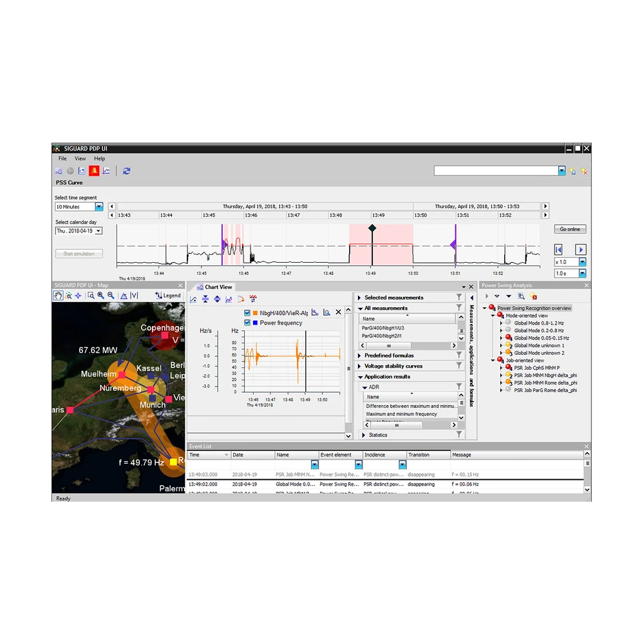Open the x 1.0 playback speed dropdown
The height and width of the screenshot is (644, 644).
point(582,261)
